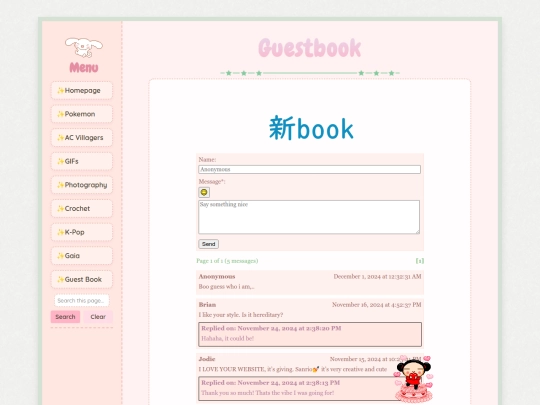The width and height of the screenshot is (540, 405).
Task: Go to Homepage from the menu
Action: pos(82,91)
